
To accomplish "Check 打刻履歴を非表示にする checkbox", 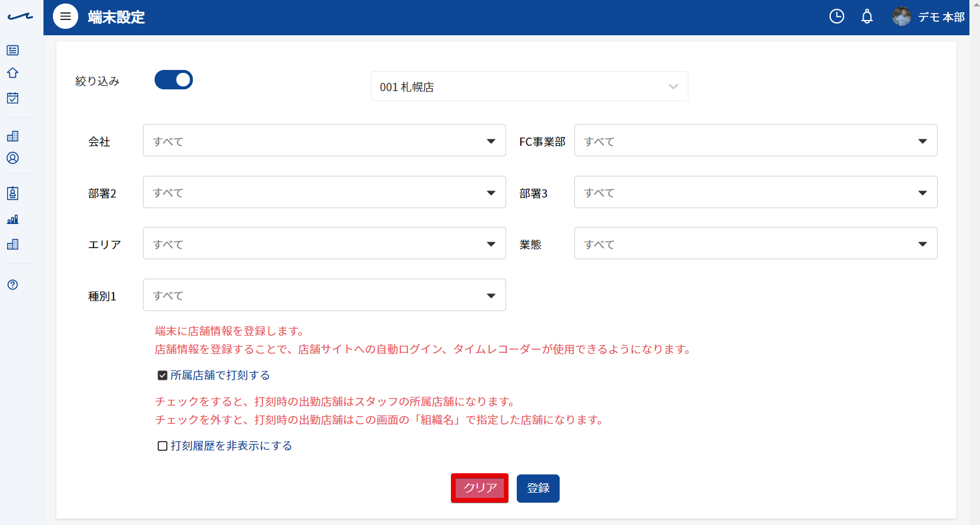I will 162,446.
